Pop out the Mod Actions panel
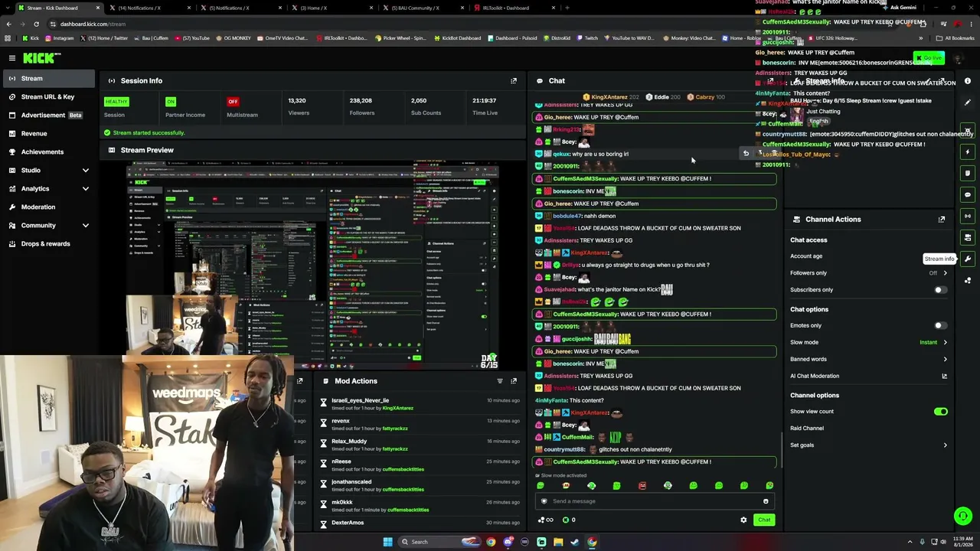 (x=514, y=381)
